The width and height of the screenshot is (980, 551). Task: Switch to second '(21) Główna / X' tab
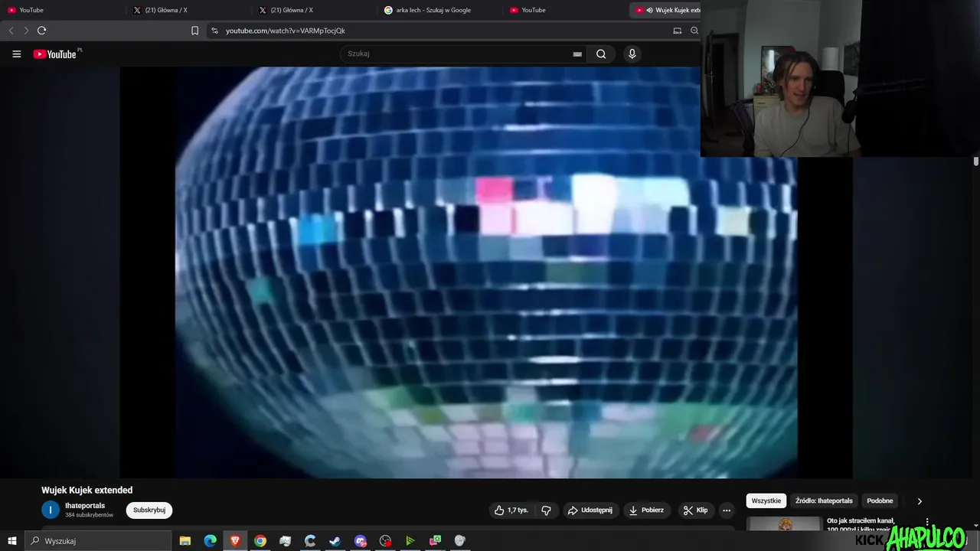click(314, 10)
